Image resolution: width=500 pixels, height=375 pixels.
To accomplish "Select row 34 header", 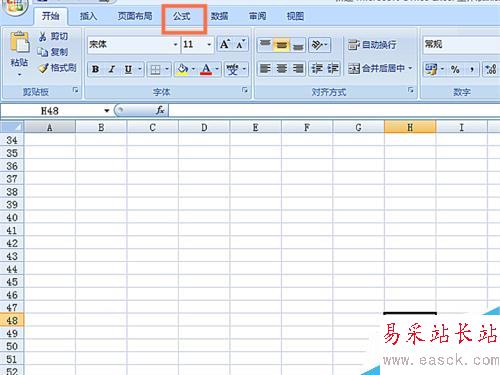I will point(12,140).
